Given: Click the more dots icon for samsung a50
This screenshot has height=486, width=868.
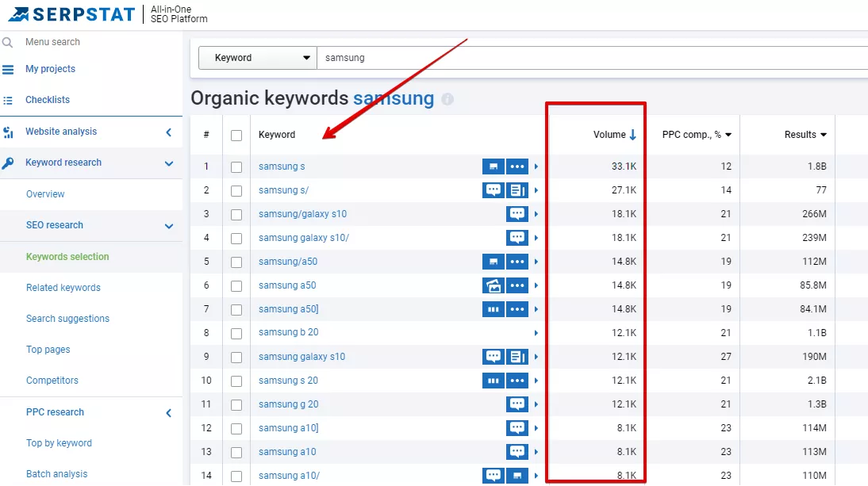Looking at the screenshot, I should point(517,285).
